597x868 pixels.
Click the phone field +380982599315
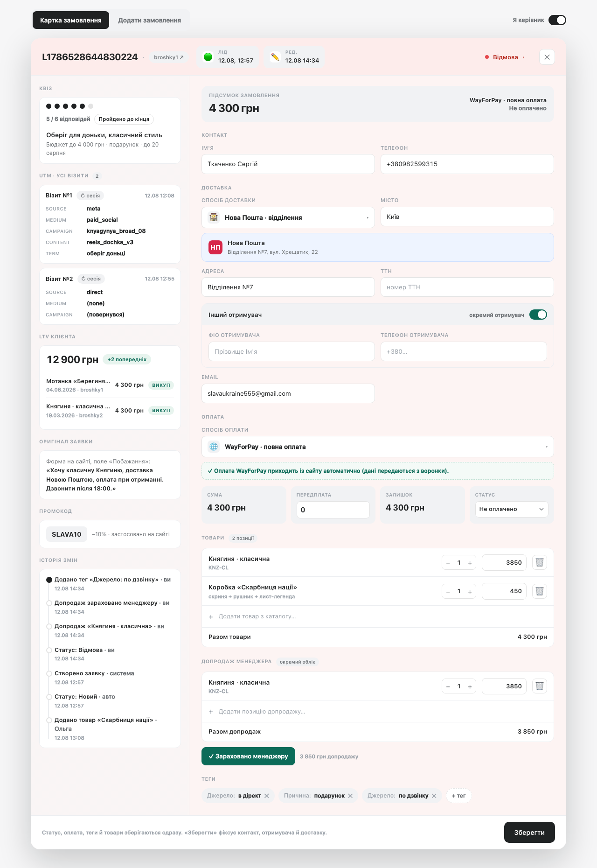[467, 164]
